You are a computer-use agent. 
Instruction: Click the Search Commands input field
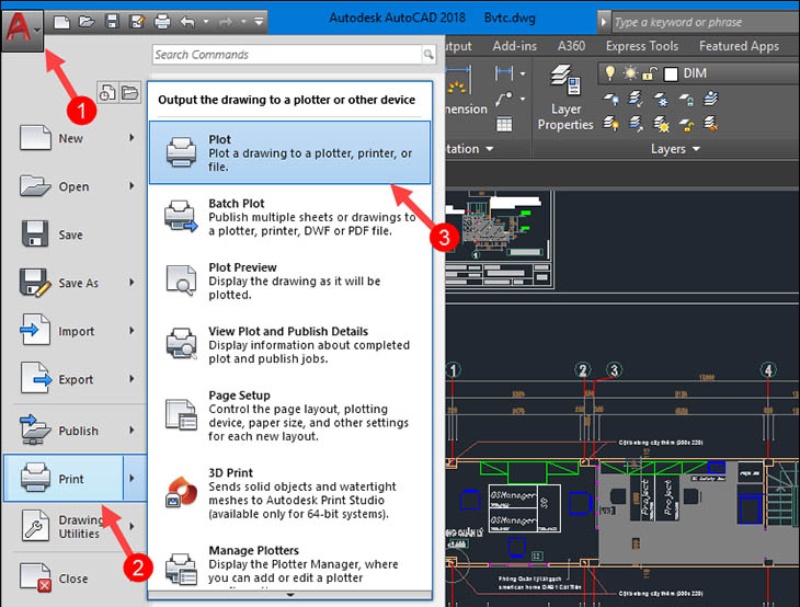290,54
